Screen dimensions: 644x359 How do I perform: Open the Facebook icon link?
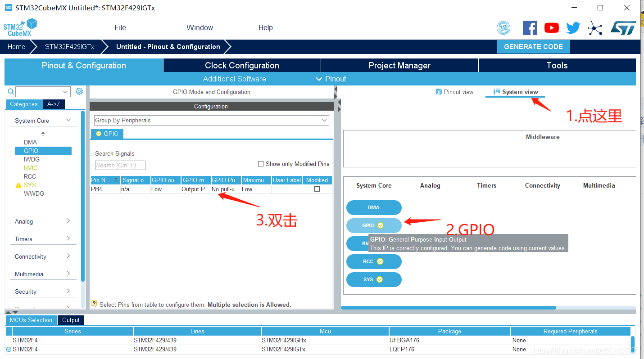[x=530, y=28]
